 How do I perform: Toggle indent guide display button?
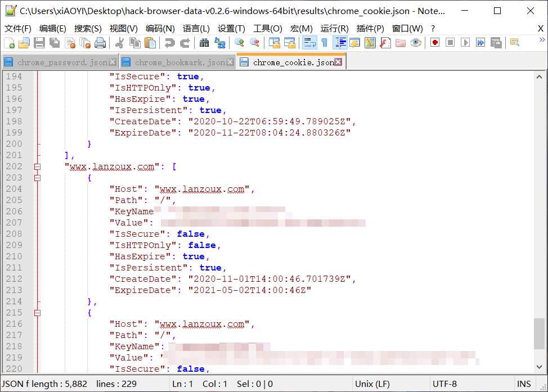click(340, 43)
